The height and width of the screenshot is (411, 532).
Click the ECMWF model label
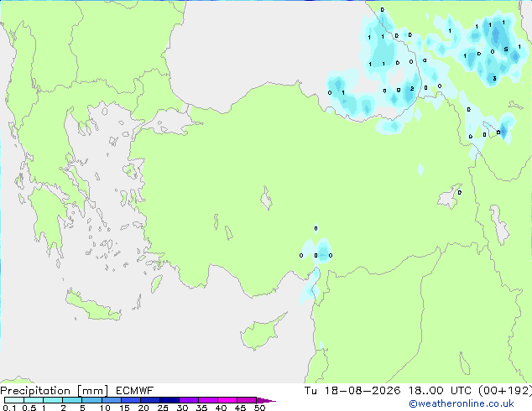(x=135, y=391)
